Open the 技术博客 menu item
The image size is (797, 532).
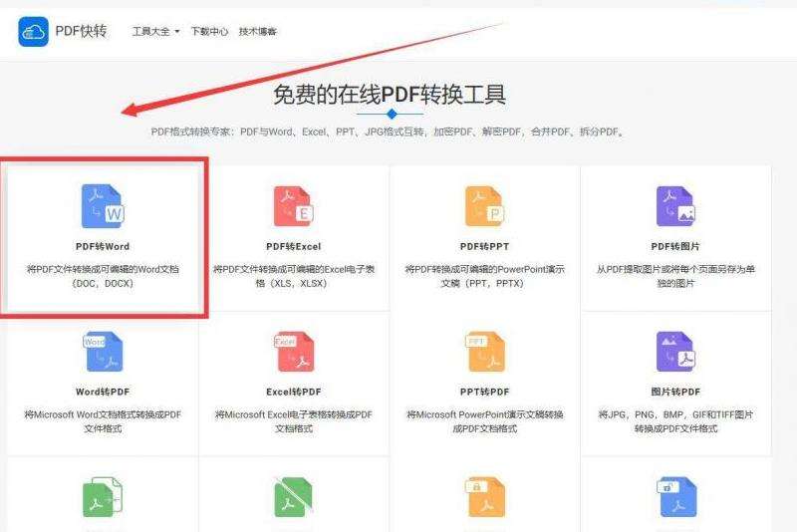click(258, 32)
